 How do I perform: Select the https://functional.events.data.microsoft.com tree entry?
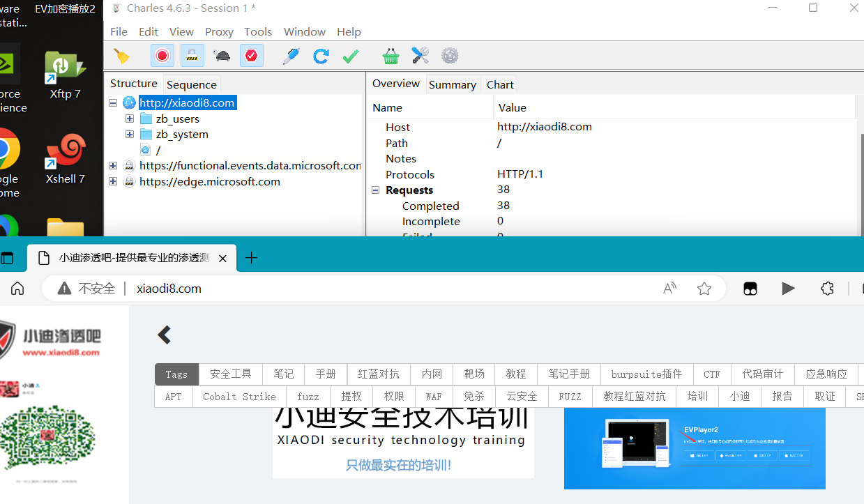[x=250, y=165]
